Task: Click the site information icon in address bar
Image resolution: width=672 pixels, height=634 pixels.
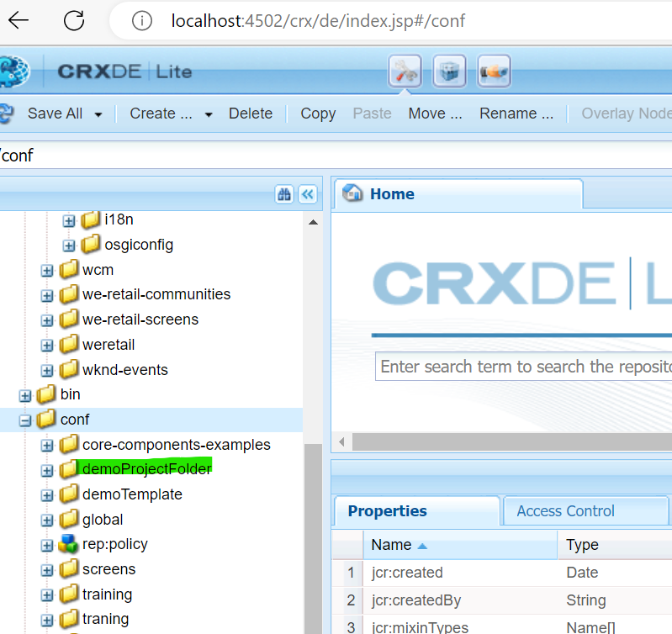Action: pyautogui.click(x=142, y=20)
